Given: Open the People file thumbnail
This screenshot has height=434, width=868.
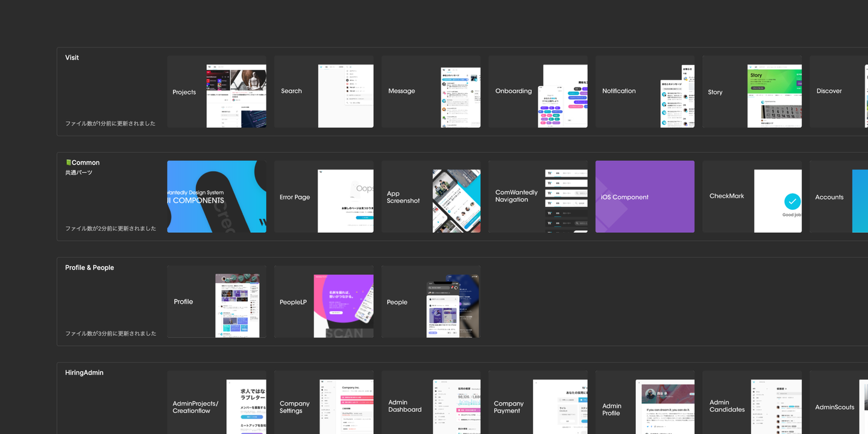Looking at the screenshot, I should (x=431, y=301).
